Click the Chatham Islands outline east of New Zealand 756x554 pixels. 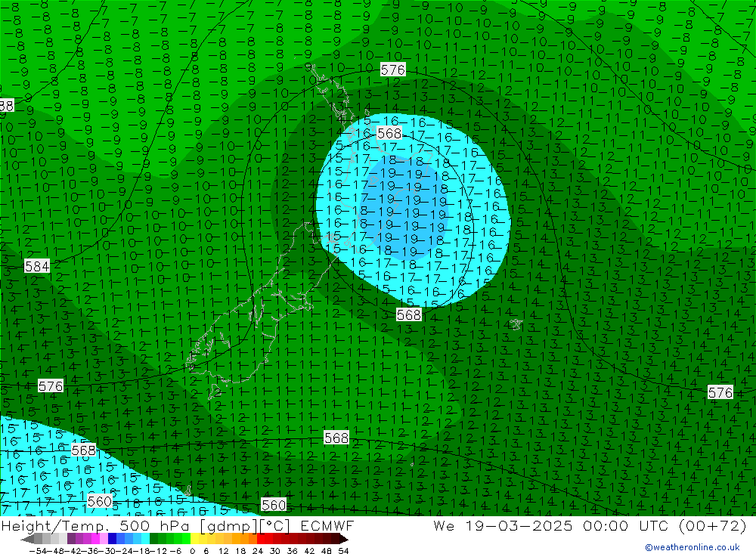(x=516, y=324)
